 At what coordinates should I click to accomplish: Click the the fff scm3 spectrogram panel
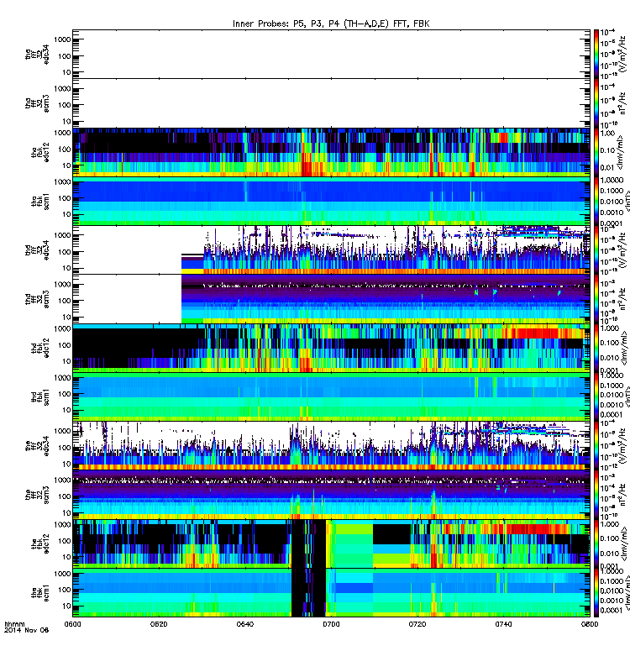331,495
